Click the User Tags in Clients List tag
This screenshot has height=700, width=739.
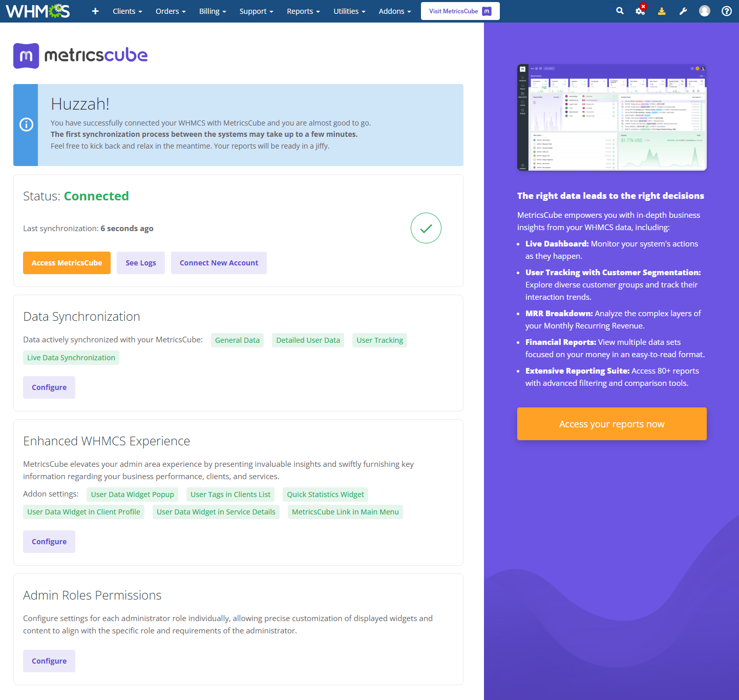(230, 495)
